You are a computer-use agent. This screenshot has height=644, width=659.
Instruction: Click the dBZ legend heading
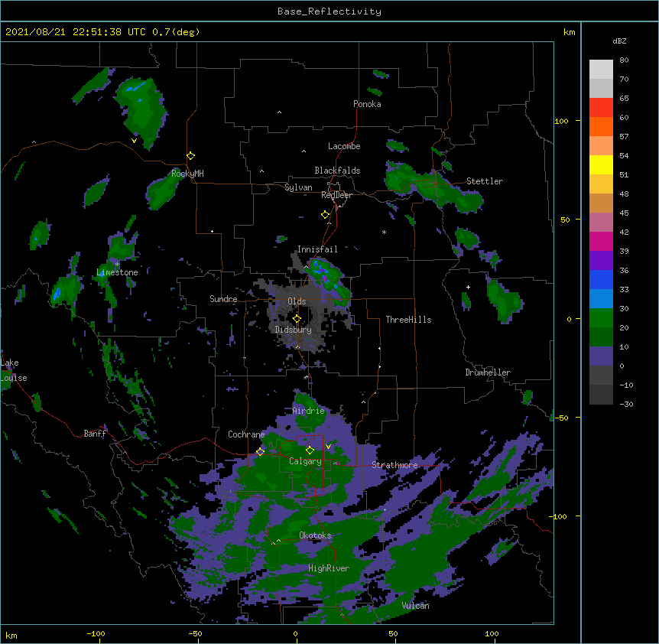(x=619, y=41)
